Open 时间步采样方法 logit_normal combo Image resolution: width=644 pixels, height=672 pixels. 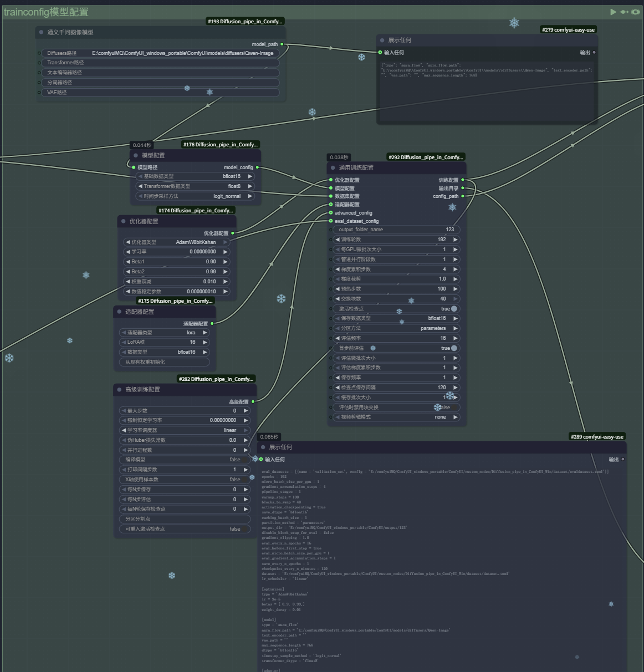coord(195,196)
